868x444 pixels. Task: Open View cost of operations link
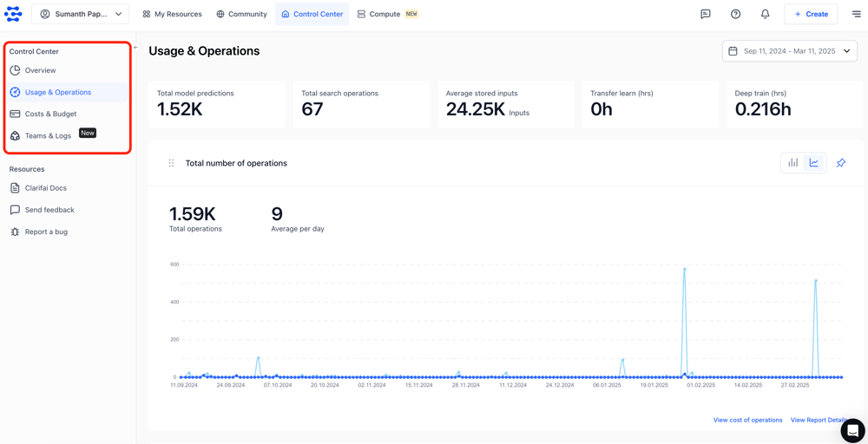747,420
